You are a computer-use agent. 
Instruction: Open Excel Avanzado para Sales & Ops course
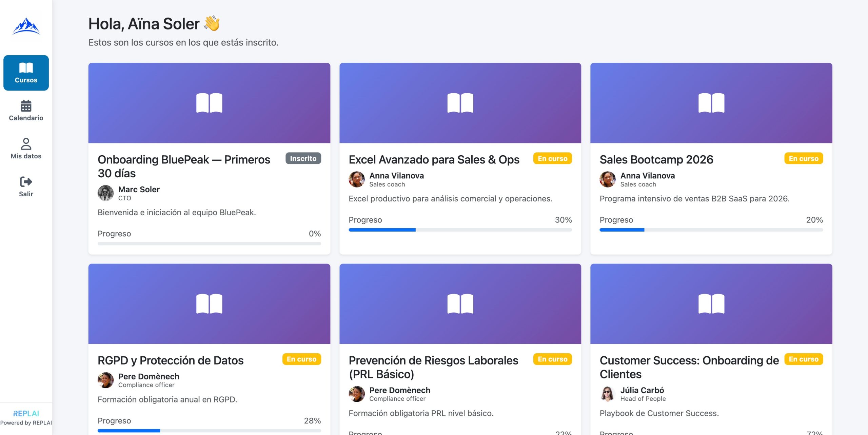click(434, 159)
